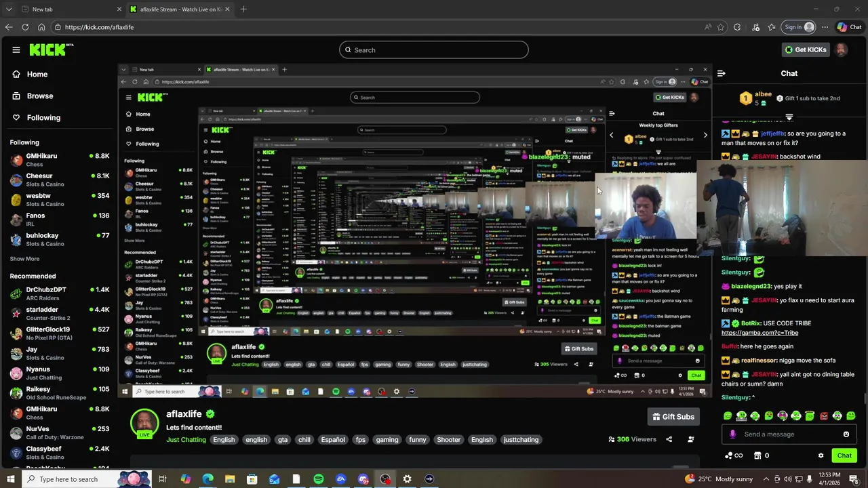The height and width of the screenshot is (488, 868).
Task: Click the channel points infinity icon
Action: coord(734,455)
